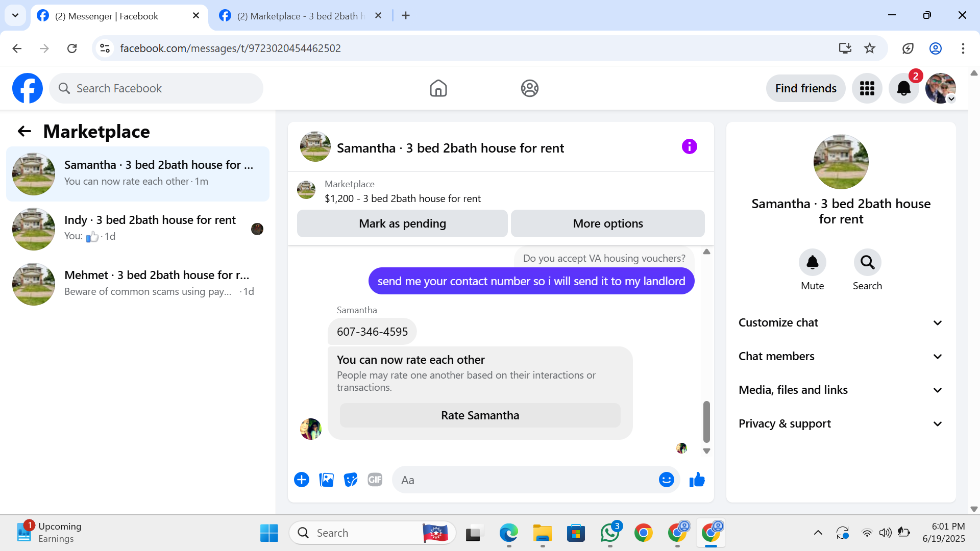
Task: Open the Chrome extension icon beside bookmark star
Action: [x=908, y=48]
